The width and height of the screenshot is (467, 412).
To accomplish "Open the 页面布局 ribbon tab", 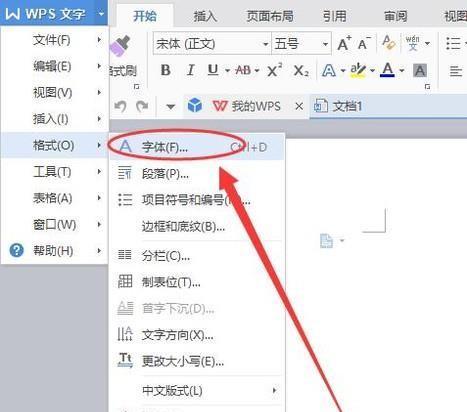I will point(270,16).
